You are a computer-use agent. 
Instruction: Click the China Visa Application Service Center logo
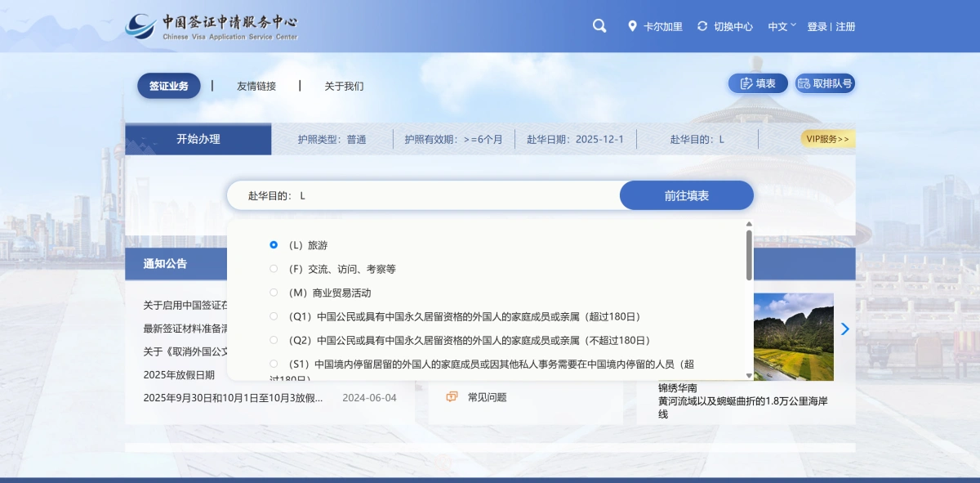point(212,27)
